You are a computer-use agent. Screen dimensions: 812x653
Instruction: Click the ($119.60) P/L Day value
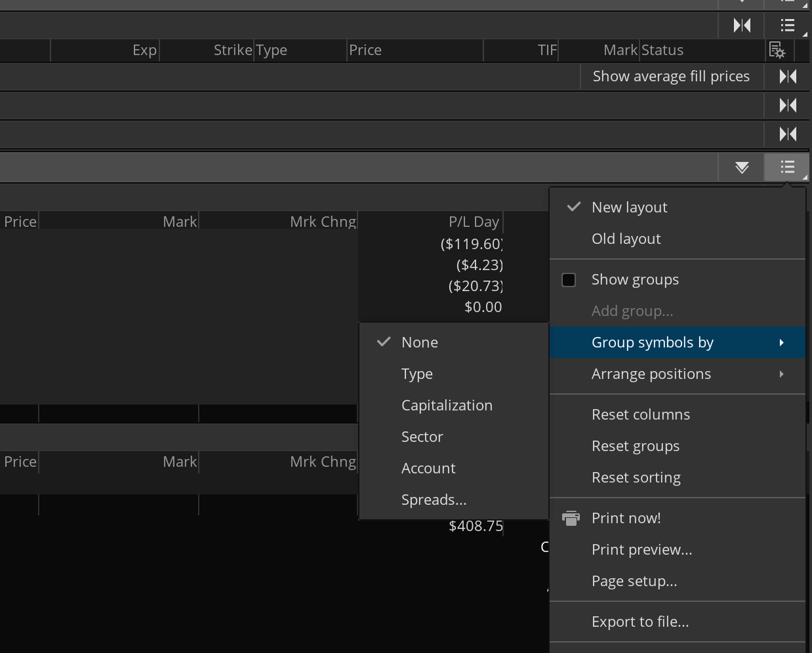click(472, 244)
